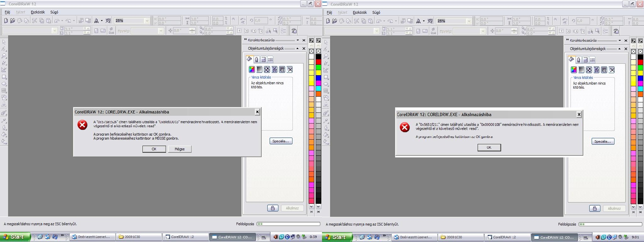Choose No fill type in left window docker

pyautogui.click(x=290, y=69)
